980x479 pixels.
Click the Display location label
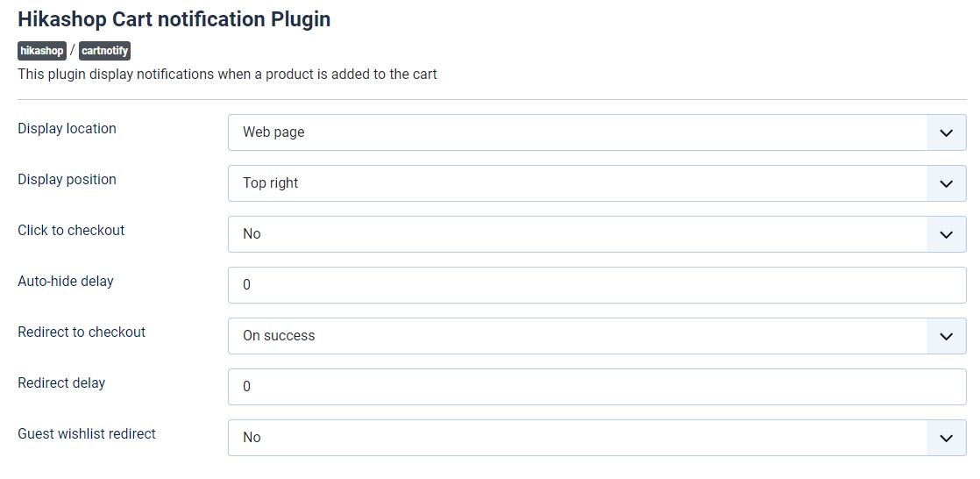[67, 129]
